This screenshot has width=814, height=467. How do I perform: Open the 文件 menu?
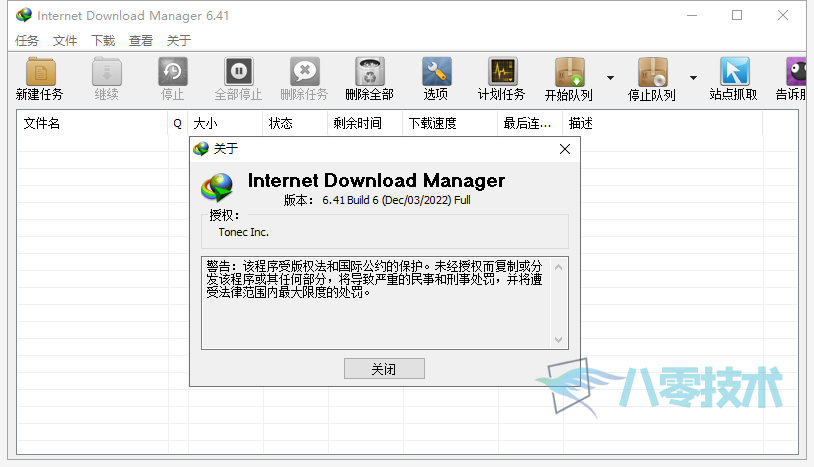tap(65, 40)
